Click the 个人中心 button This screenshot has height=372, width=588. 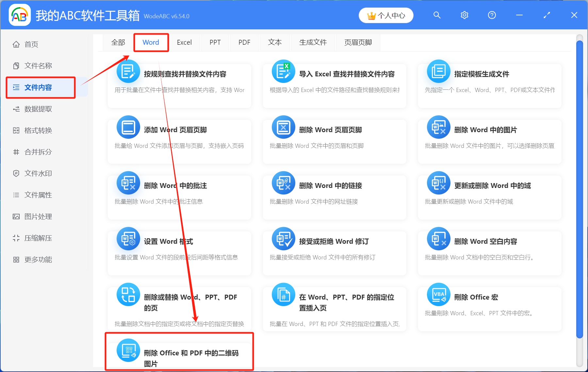point(386,15)
